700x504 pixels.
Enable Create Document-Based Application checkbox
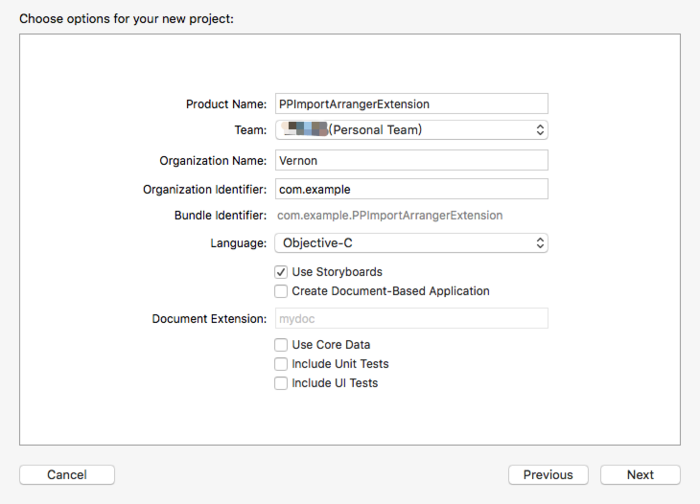tap(281, 291)
